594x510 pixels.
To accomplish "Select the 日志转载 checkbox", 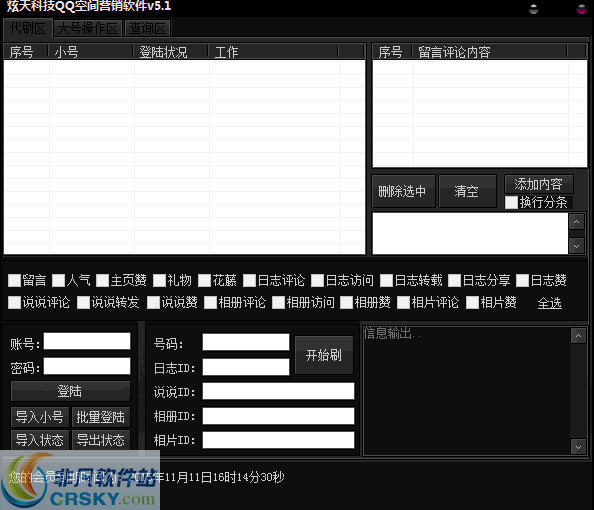I will coord(386,280).
